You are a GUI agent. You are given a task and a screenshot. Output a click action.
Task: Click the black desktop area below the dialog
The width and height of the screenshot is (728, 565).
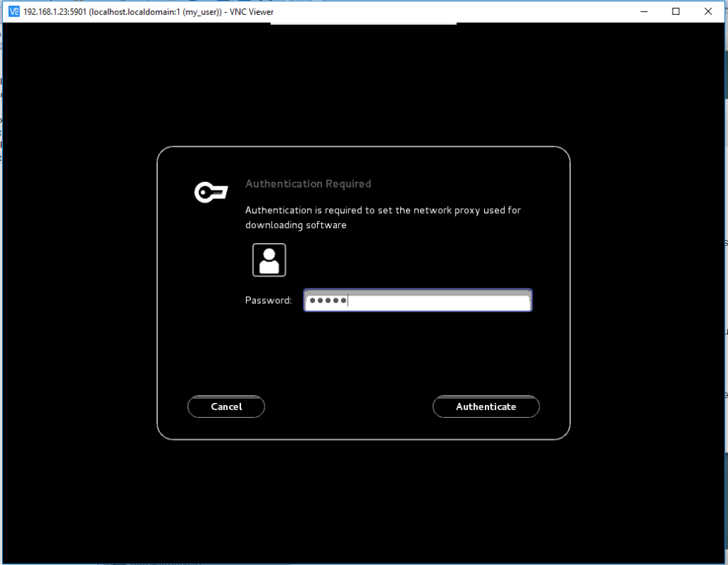(363, 502)
